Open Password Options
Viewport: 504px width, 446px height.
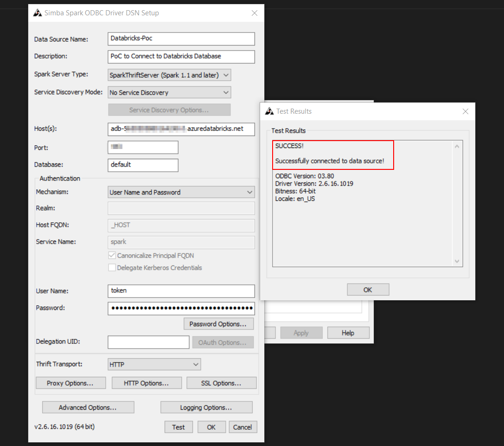(218, 324)
